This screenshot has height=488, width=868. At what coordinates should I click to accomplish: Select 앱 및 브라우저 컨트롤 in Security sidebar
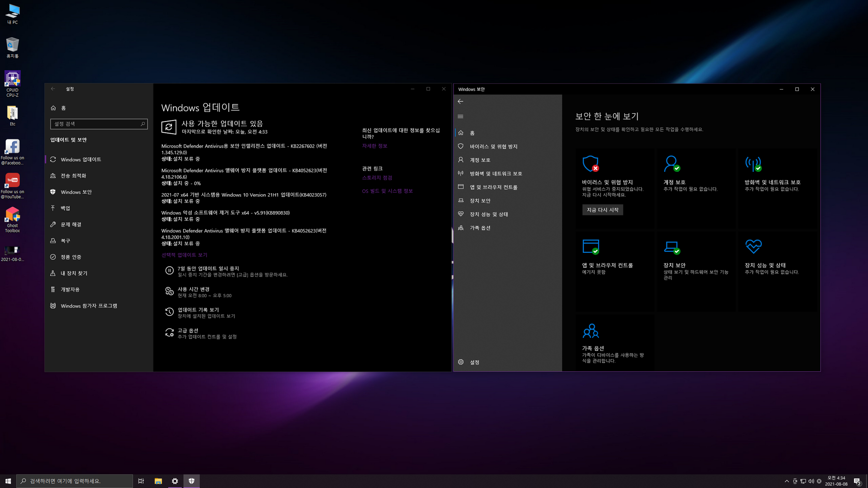[508, 187]
